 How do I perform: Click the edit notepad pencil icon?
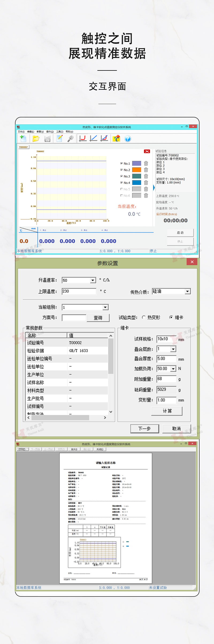[x=59, y=139]
